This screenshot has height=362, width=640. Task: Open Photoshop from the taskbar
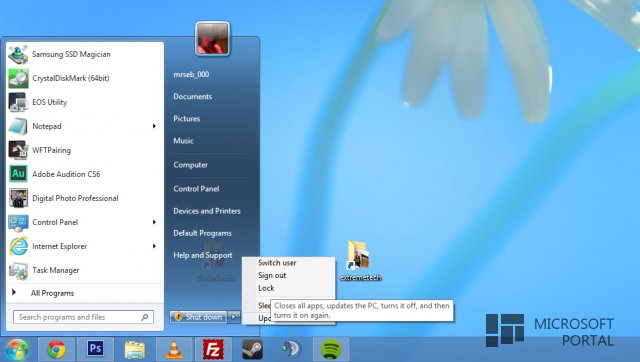[96, 349]
